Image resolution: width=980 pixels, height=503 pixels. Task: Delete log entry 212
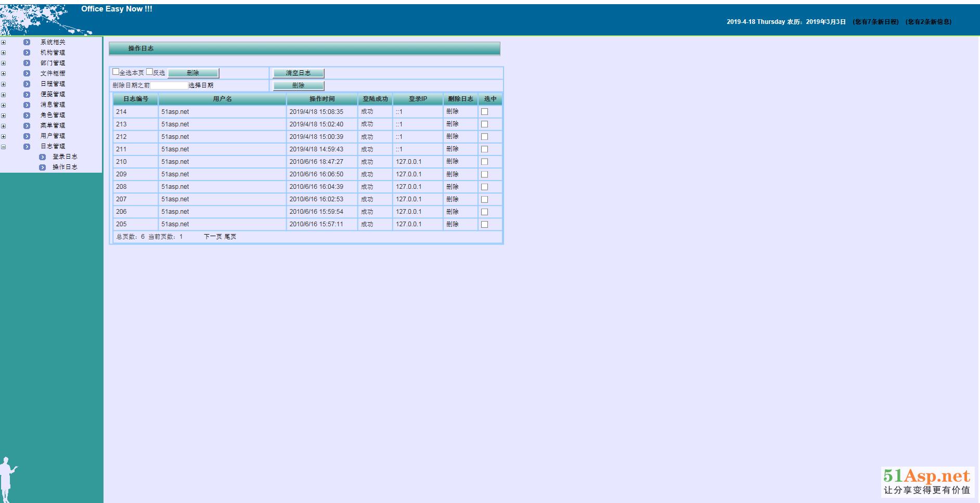(453, 137)
